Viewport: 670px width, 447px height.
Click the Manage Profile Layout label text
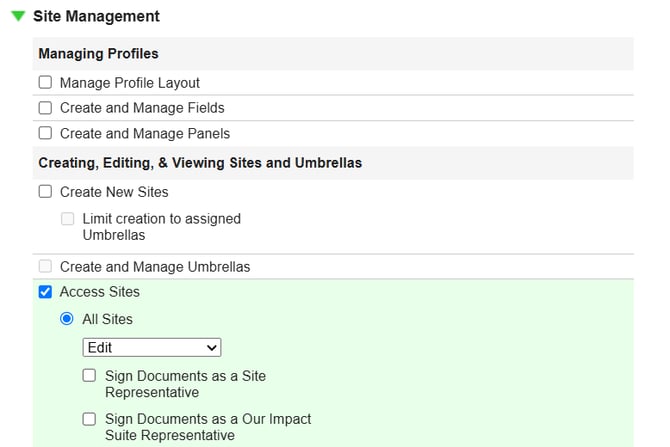130,83
